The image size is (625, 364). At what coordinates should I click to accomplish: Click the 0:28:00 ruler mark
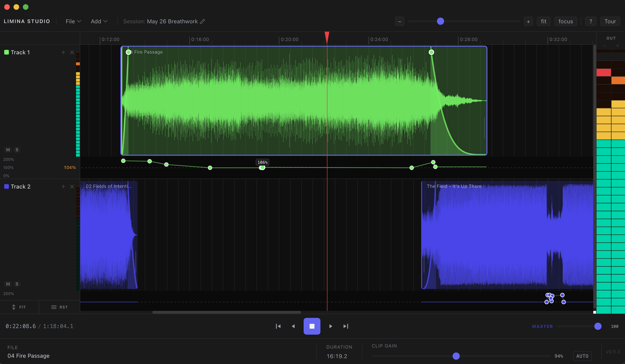click(x=469, y=39)
